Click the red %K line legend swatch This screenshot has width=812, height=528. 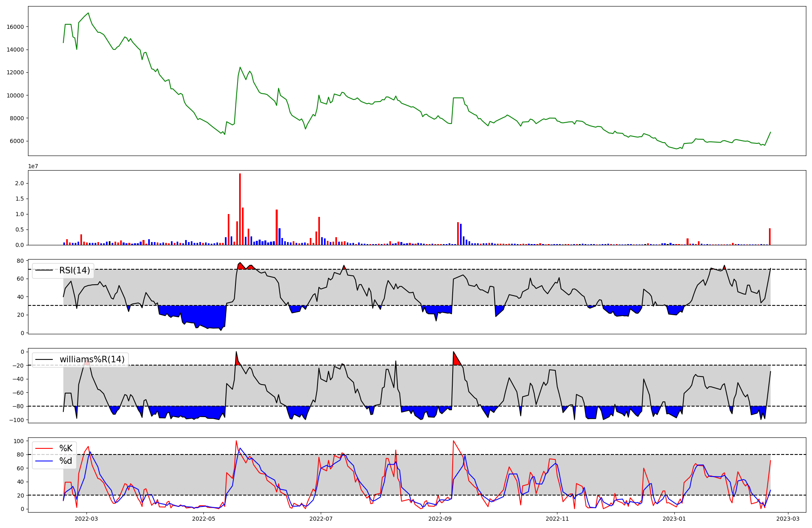coord(44,448)
